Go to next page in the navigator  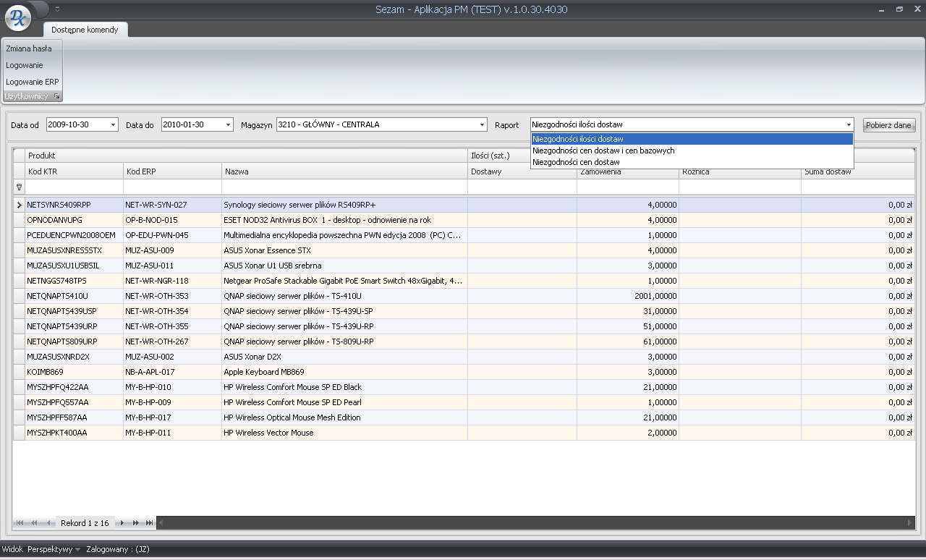(x=136, y=522)
